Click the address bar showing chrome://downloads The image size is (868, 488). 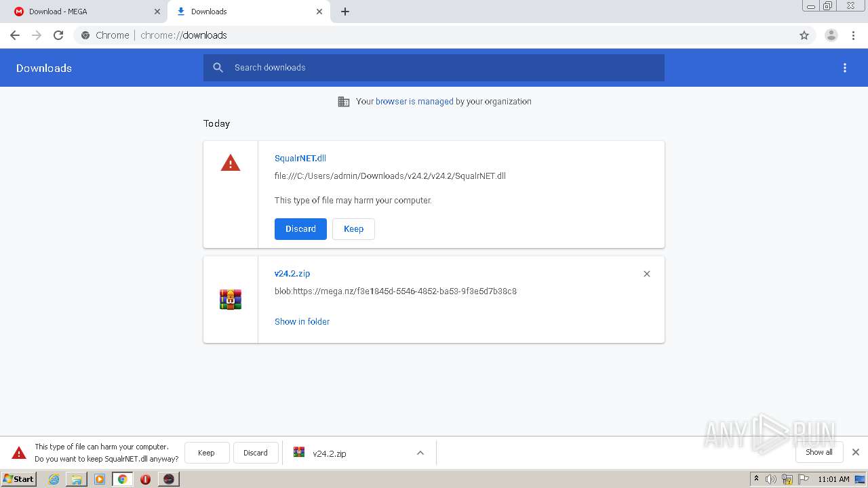pyautogui.click(x=434, y=35)
